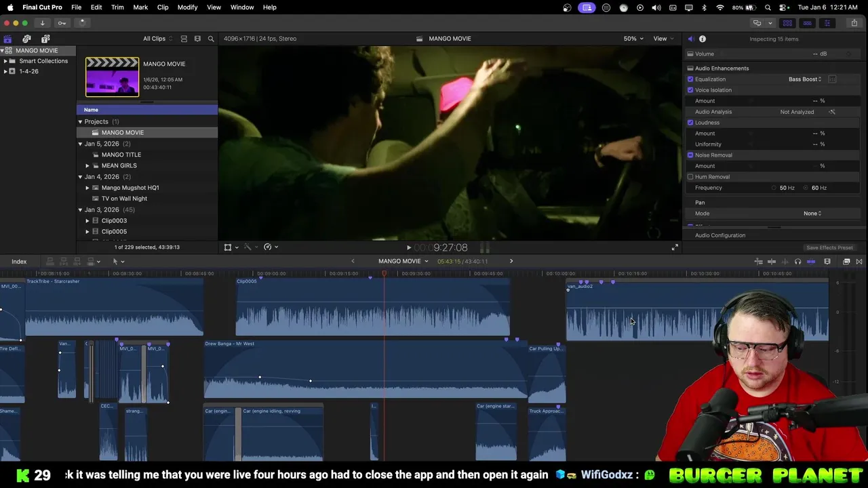Open the timeline Index panel

coord(19,262)
